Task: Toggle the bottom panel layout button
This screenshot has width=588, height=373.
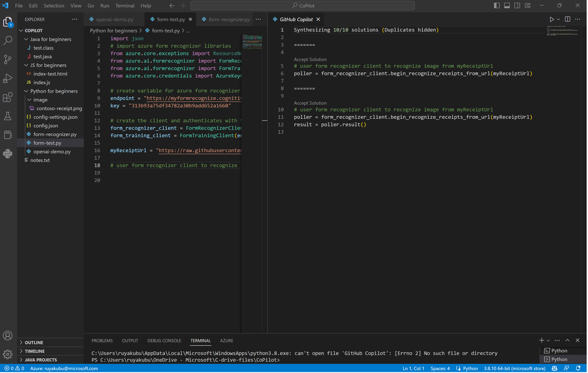Action: (507, 5)
